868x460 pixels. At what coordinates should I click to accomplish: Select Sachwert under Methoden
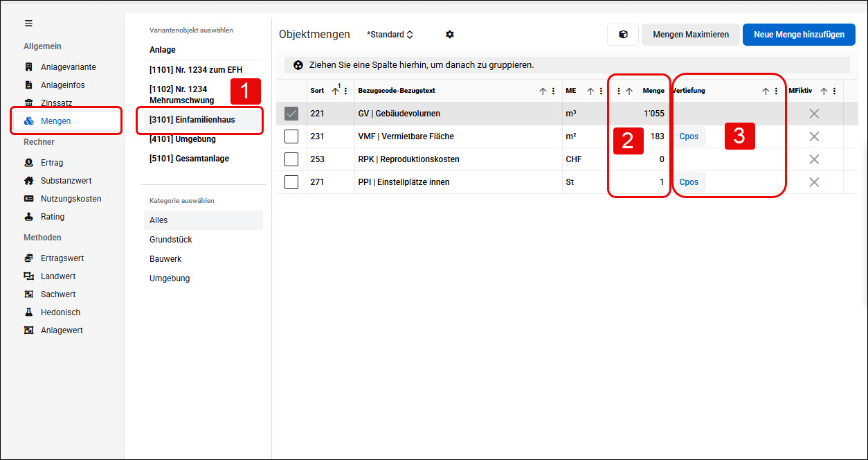coord(58,294)
